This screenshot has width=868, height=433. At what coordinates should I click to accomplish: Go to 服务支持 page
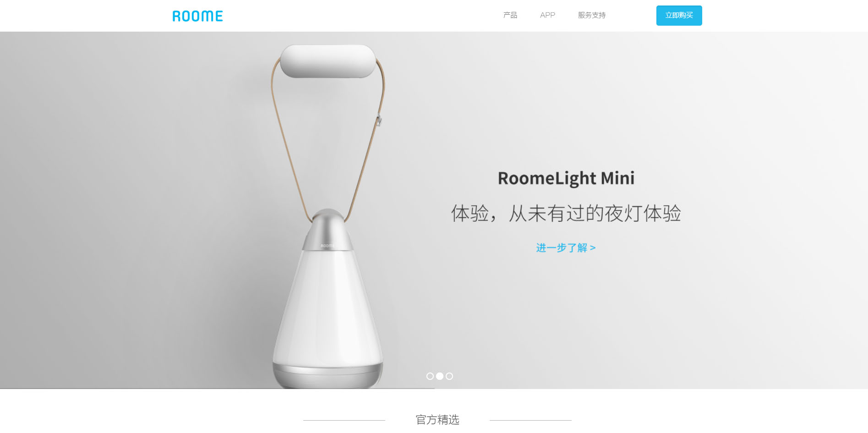tap(592, 15)
